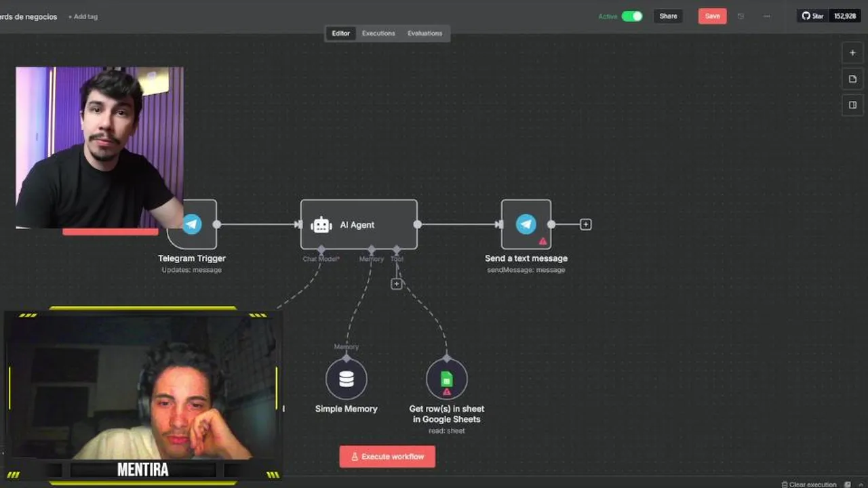This screenshot has height=488, width=868.
Task: Click the Execute workflow button
Action: pyautogui.click(x=387, y=456)
